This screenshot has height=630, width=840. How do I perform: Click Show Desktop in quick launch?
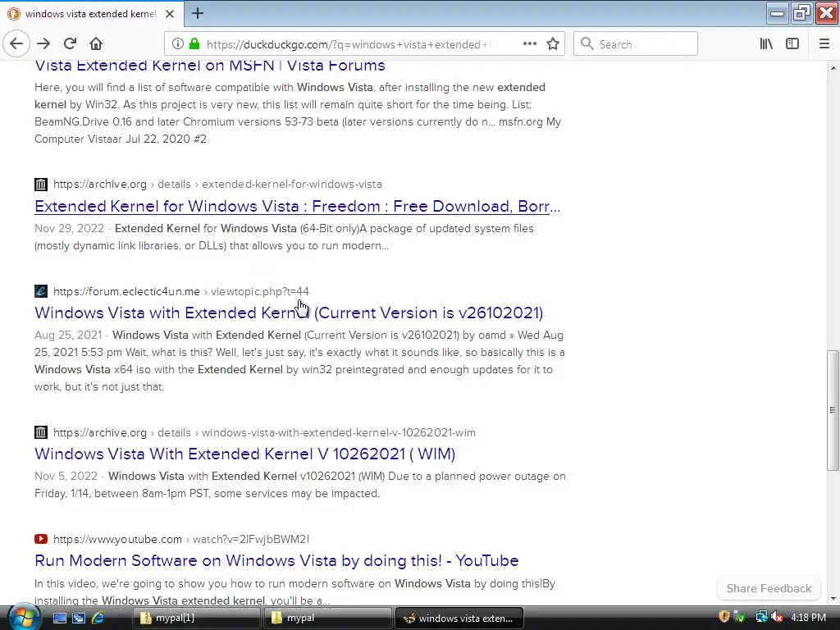[59, 619]
